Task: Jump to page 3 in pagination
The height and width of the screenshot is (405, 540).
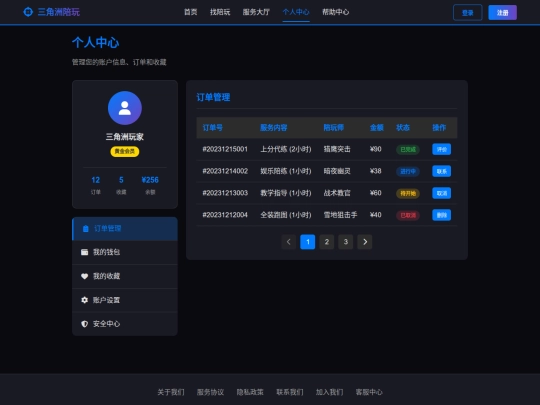Action: (346, 242)
